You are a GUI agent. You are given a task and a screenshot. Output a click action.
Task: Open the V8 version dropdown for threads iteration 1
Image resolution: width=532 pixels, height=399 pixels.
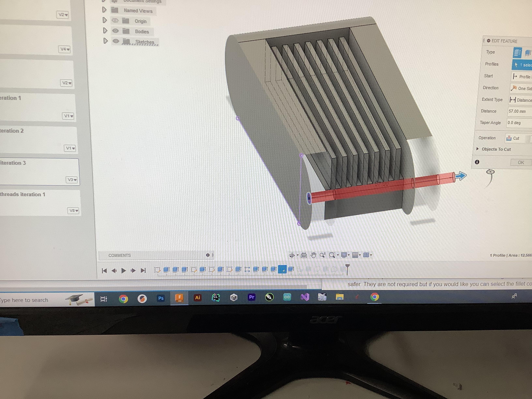(73, 211)
